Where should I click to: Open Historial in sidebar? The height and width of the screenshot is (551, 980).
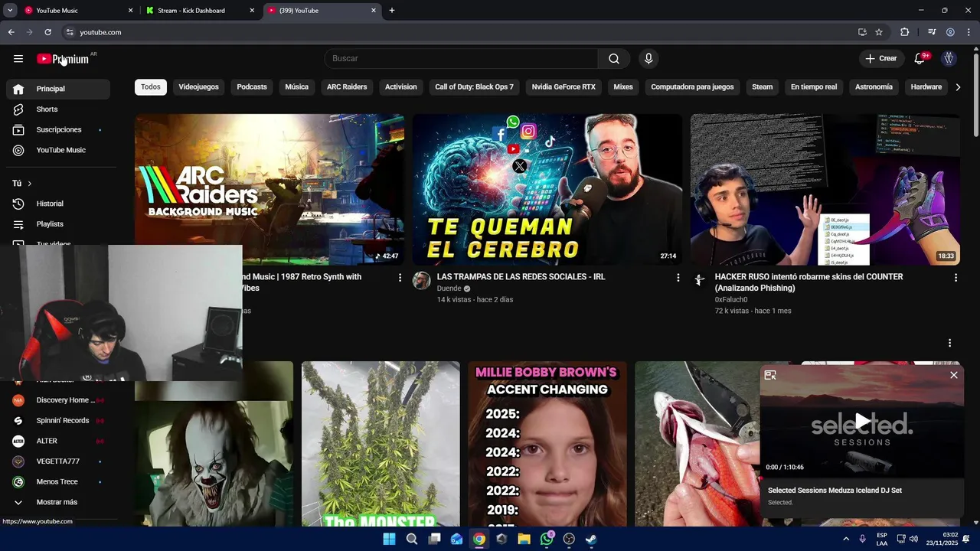click(58, 204)
